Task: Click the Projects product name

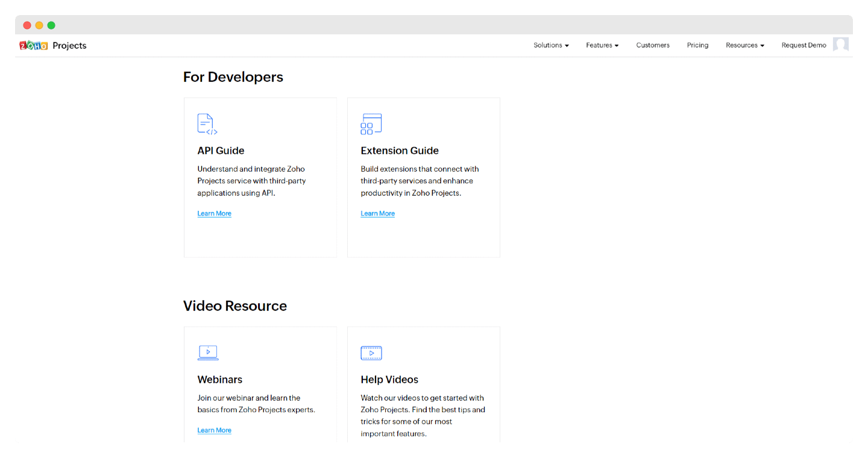Action: click(x=69, y=45)
